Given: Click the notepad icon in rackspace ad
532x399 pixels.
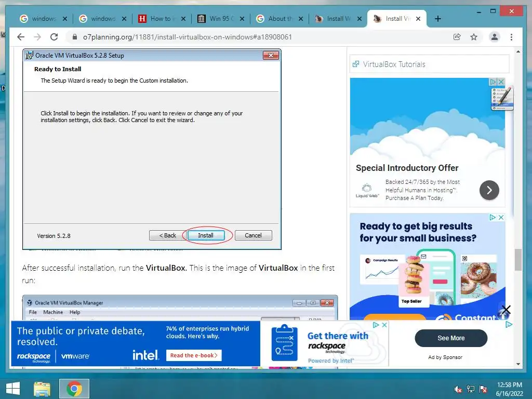Looking at the screenshot, I should tap(284, 343).
